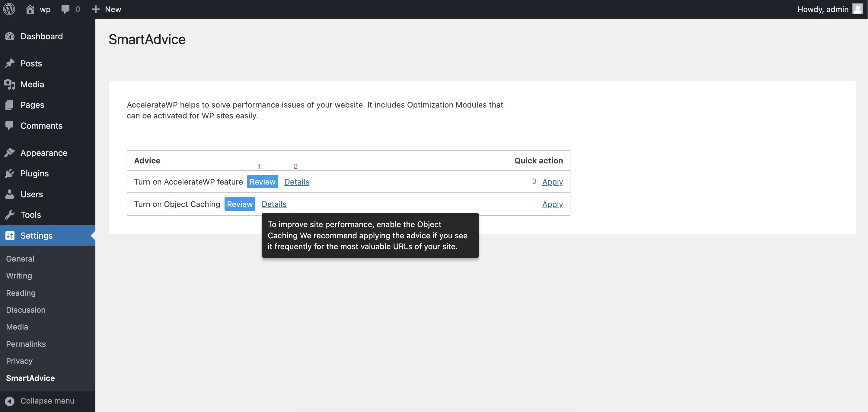Open General settings submenu
The width and height of the screenshot is (868, 412).
[x=20, y=259]
